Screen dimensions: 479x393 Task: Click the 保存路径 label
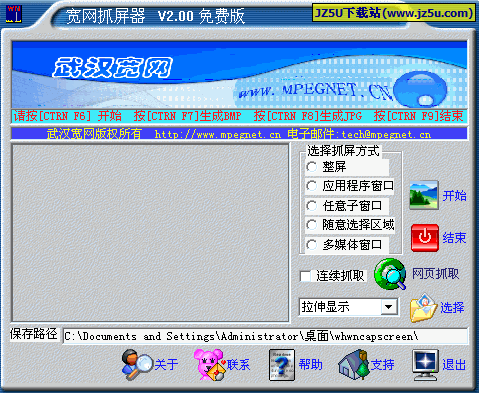(34, 334)
